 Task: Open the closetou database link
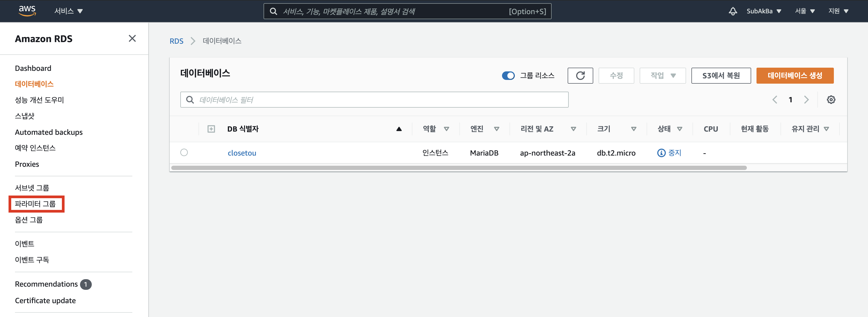[x=242, y=153]
